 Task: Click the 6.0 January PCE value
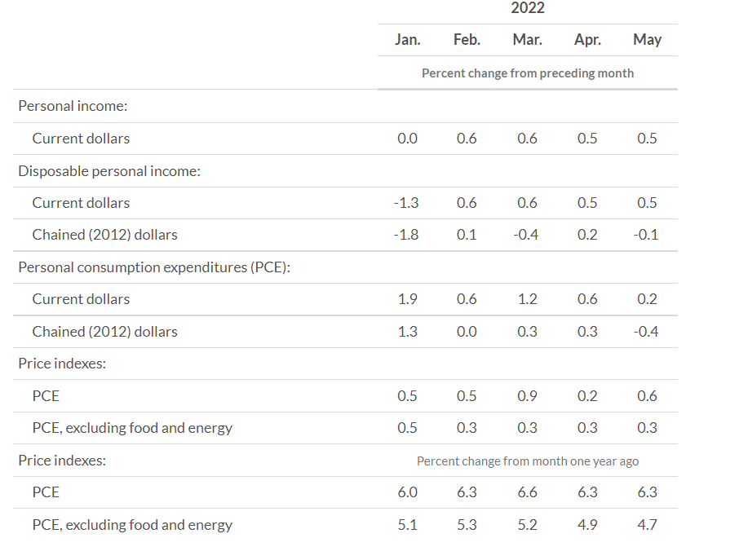407,492
